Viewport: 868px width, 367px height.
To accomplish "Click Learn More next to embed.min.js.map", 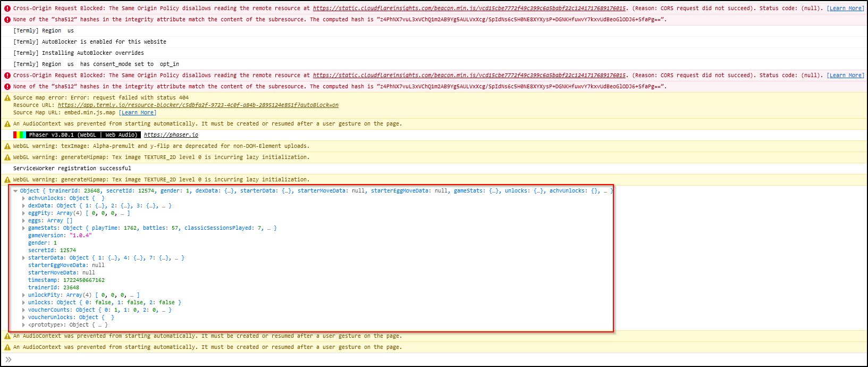I will pyautogui.click(x=138, y=113).
